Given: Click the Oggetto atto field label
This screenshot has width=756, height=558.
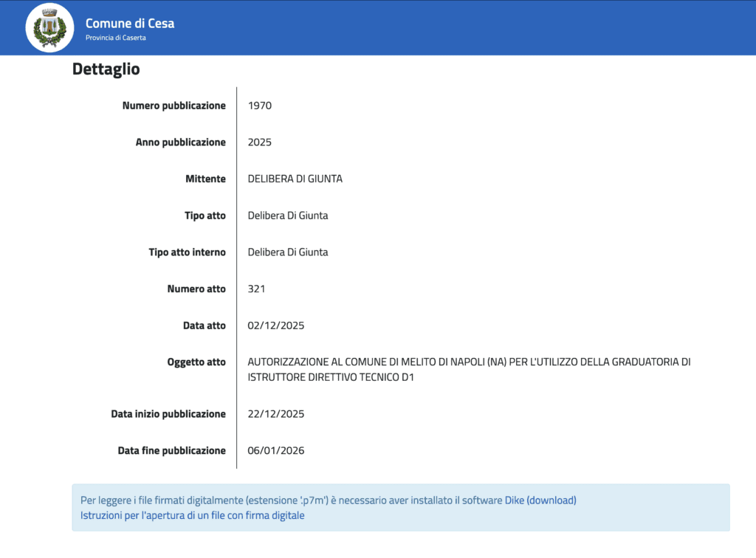Looking at the screenshot, I should click(196, 362).
